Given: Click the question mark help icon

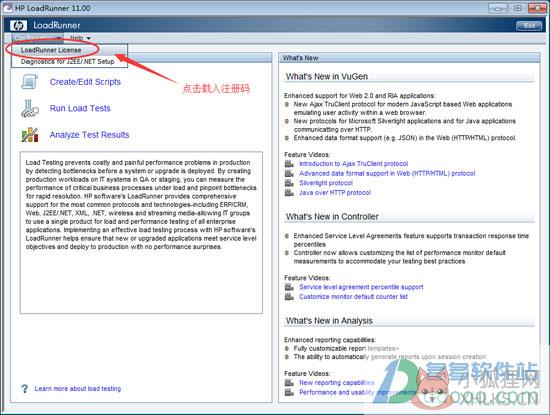Looking at the screenshot, I should [24, 388].
